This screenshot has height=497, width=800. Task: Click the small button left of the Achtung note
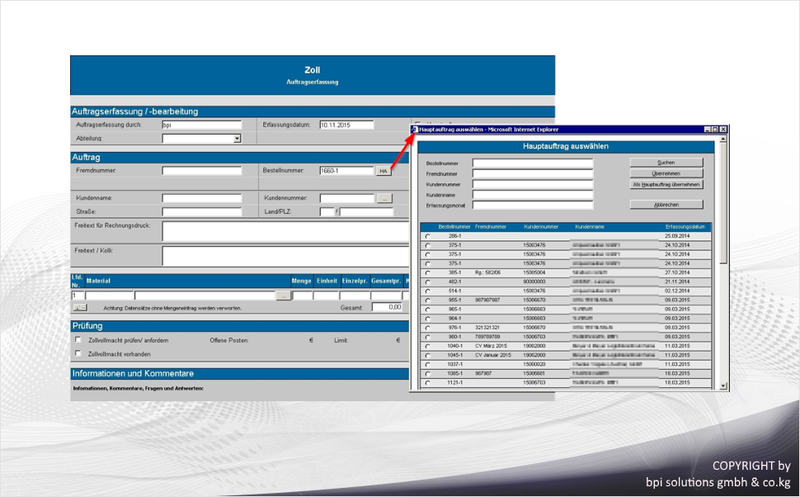(x=80, y=308)
